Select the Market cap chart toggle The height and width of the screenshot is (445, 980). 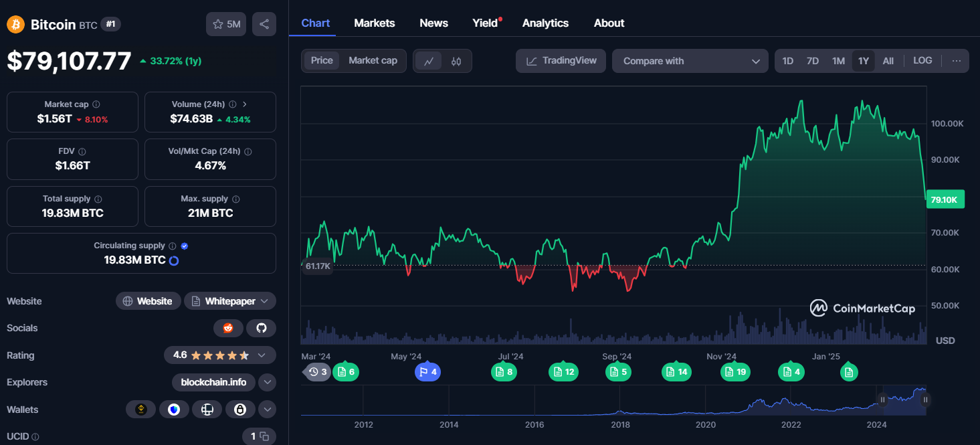click(373, 61)
